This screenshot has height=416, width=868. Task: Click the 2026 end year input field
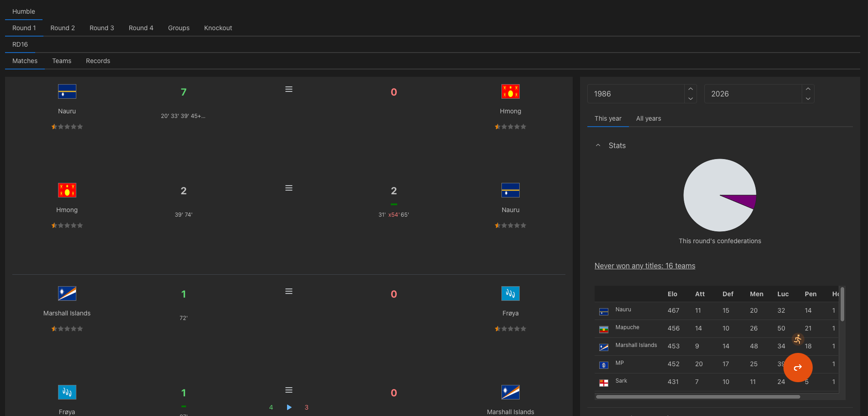[753, 94]
